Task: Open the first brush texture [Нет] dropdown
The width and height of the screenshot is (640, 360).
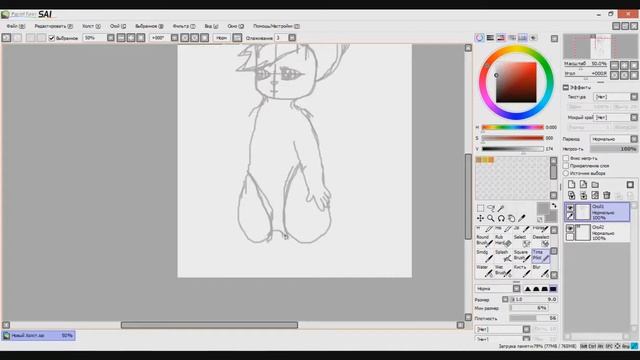Action: coord(502,329)
